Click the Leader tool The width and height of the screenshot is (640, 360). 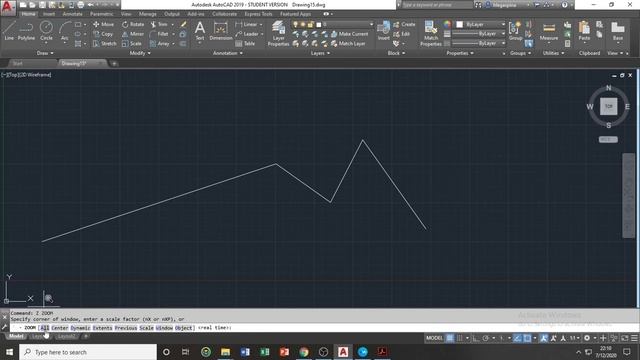(247, 34)
